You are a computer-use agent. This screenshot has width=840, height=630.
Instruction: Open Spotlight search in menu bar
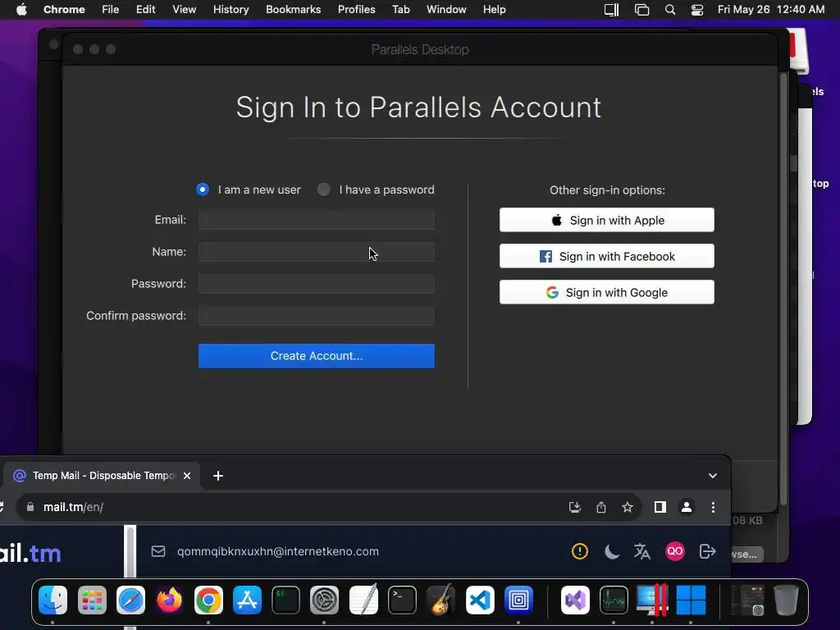[669, 10]
